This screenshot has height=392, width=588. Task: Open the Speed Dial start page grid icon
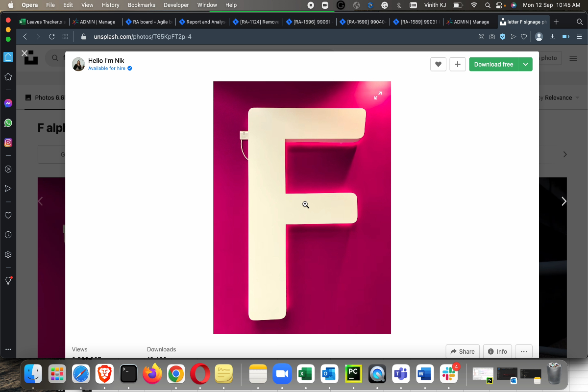[66, 37]
